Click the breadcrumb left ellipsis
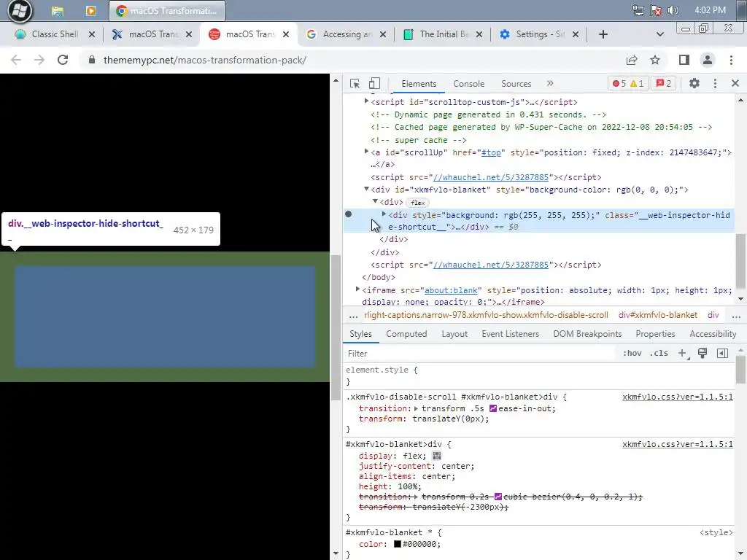Viewport: 747px width, 560px height. (x=353, y=315)
